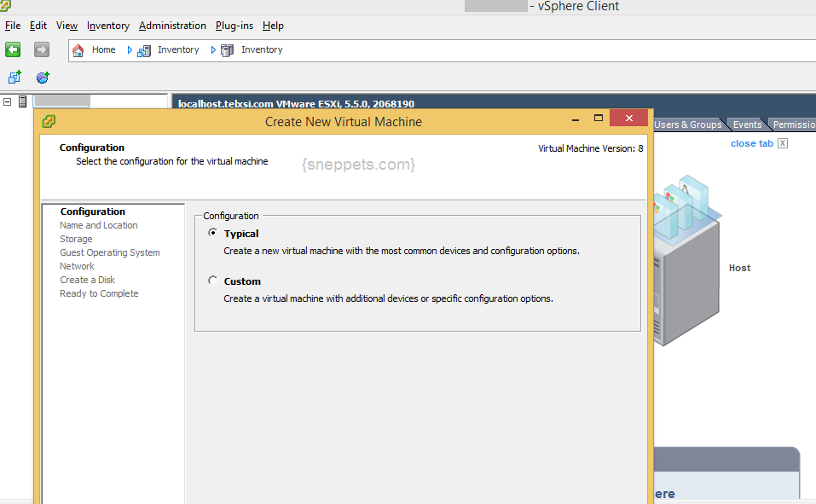Close the Create New Virtual Machine dialog
The height and width of the screenshot is (504, 816).
click(x=628, y=118)
